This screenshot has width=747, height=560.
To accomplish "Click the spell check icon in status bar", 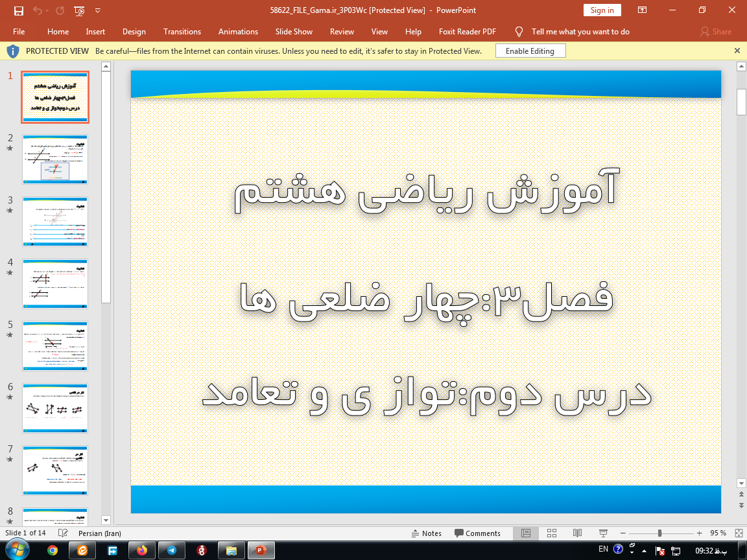I will pyautogui.click(x=63, y=533).
